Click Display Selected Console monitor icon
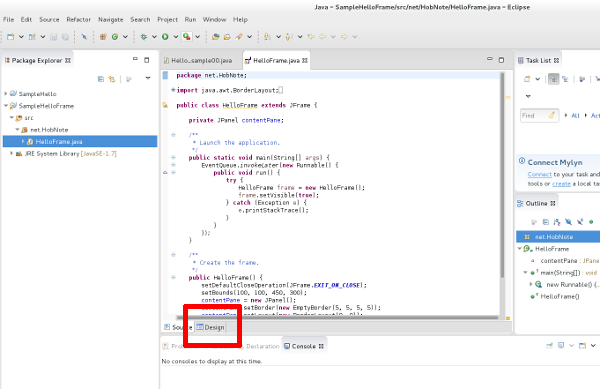Image resolution: width=600 pixels, height=389 pixels. tap(561, 345)
